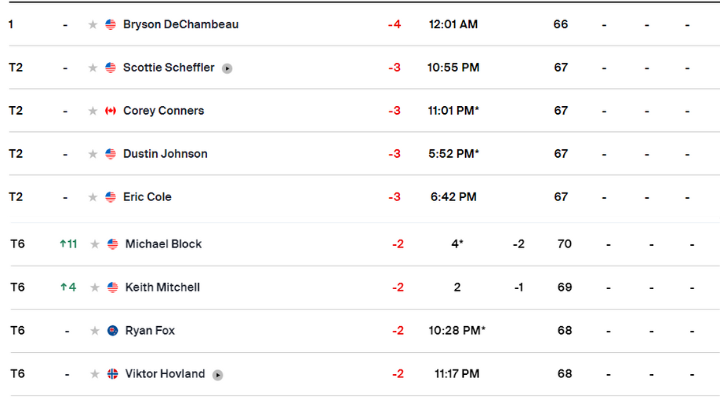
Task: Open Michael Block's scorecard
Action: (163, 244)
